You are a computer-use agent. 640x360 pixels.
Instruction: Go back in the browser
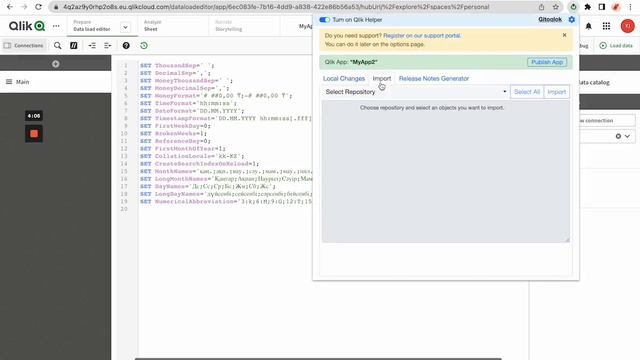click(10, 7)
